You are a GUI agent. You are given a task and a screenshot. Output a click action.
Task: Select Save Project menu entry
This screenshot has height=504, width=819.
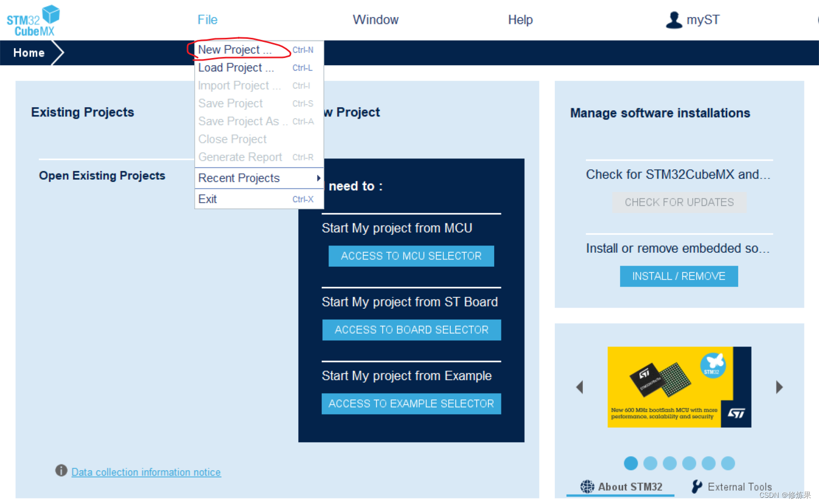click(259, 104)
